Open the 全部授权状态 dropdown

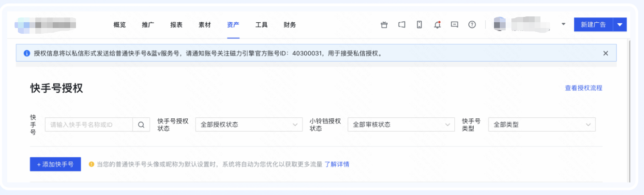point(249,125)
